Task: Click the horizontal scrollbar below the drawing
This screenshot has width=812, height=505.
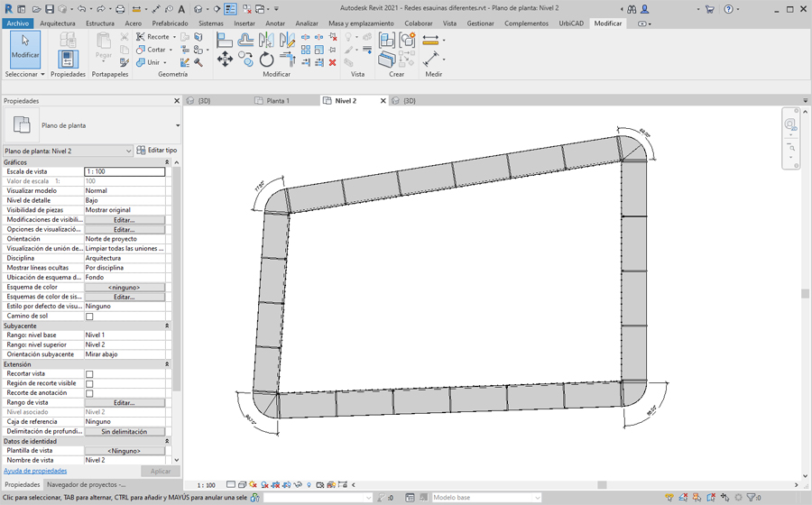Action: point(602,485)
